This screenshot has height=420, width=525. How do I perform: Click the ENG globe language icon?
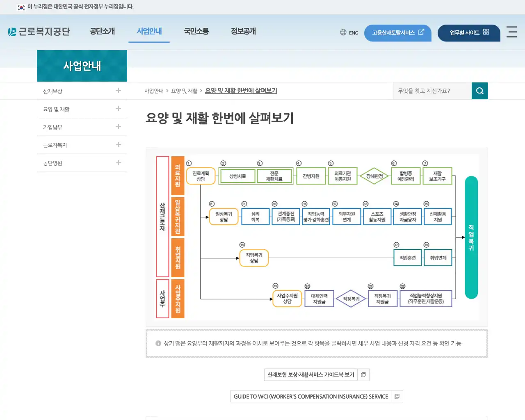pyautogui.click(x=343, y=33)
